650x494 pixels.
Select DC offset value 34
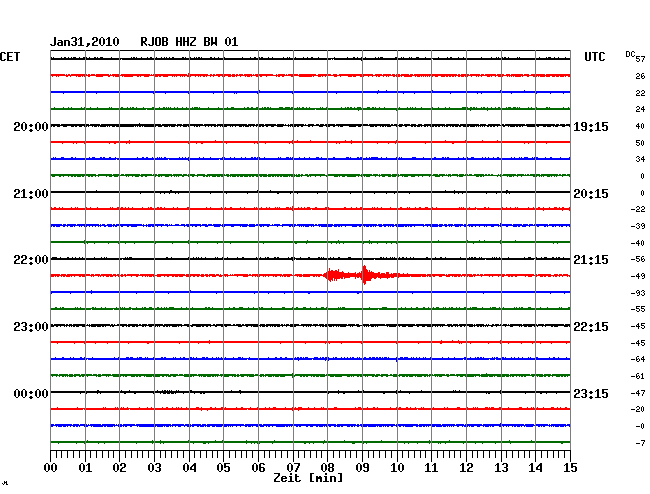[640, 159]
